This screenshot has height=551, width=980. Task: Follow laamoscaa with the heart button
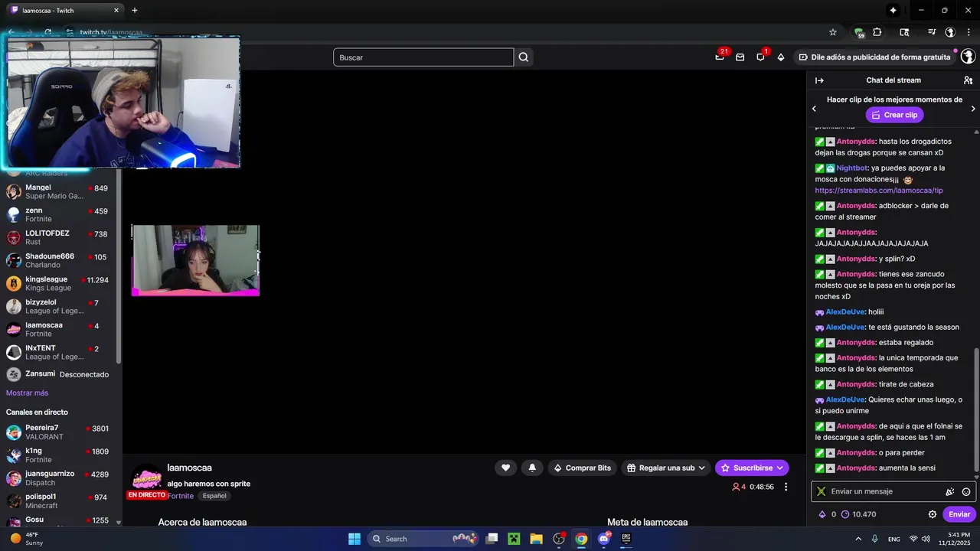[505, 468]
